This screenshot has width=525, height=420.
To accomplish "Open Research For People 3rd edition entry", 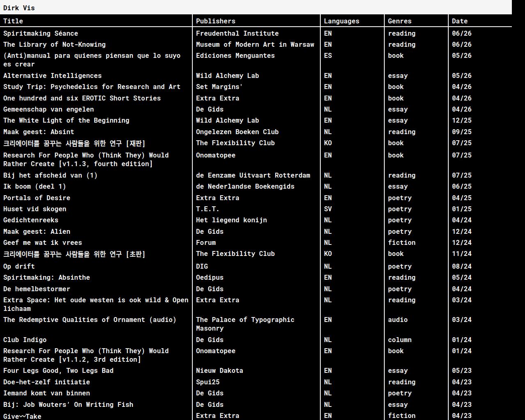I will (86, 355).
